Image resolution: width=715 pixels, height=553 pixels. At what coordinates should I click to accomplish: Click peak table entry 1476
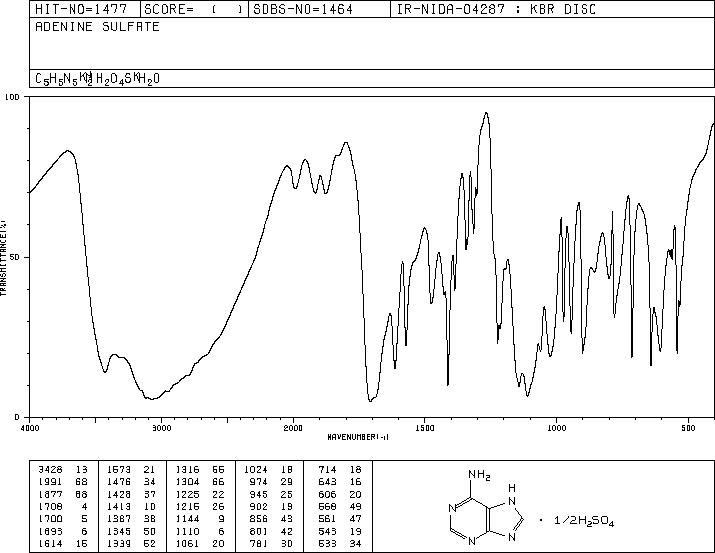coord(119,482)
